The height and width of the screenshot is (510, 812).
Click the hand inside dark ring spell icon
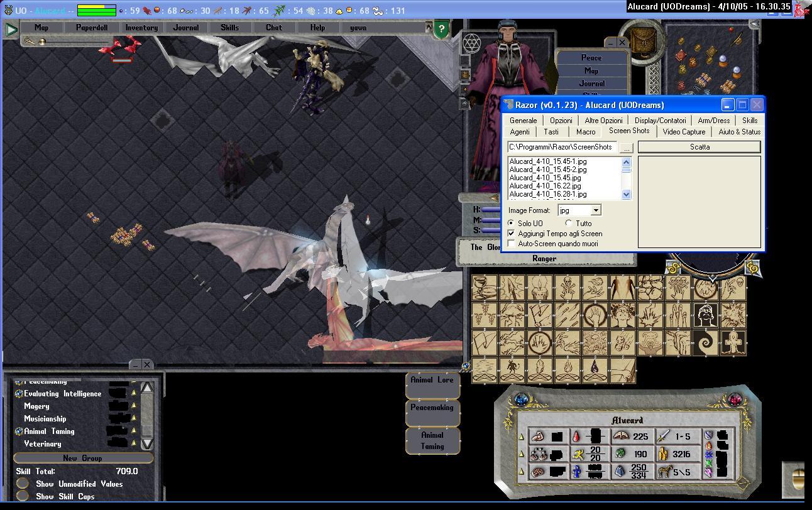pyautogui.click(x=595, y=315)
